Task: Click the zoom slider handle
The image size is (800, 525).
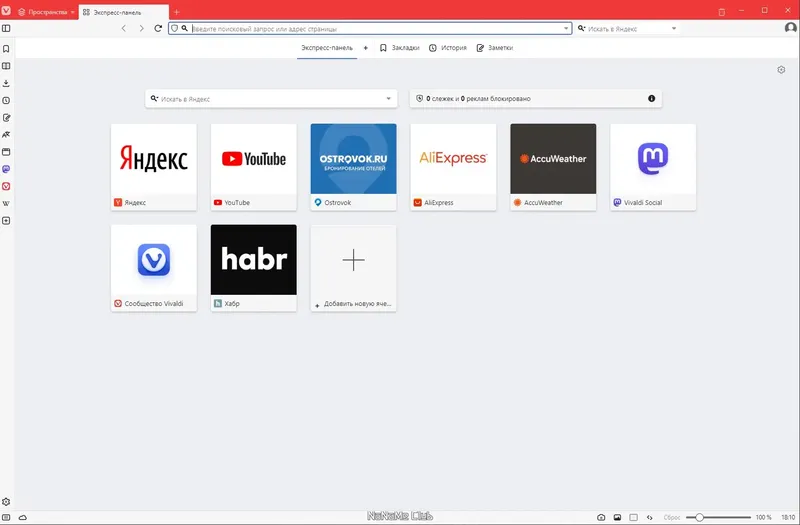Action: [x=699, y=517]
